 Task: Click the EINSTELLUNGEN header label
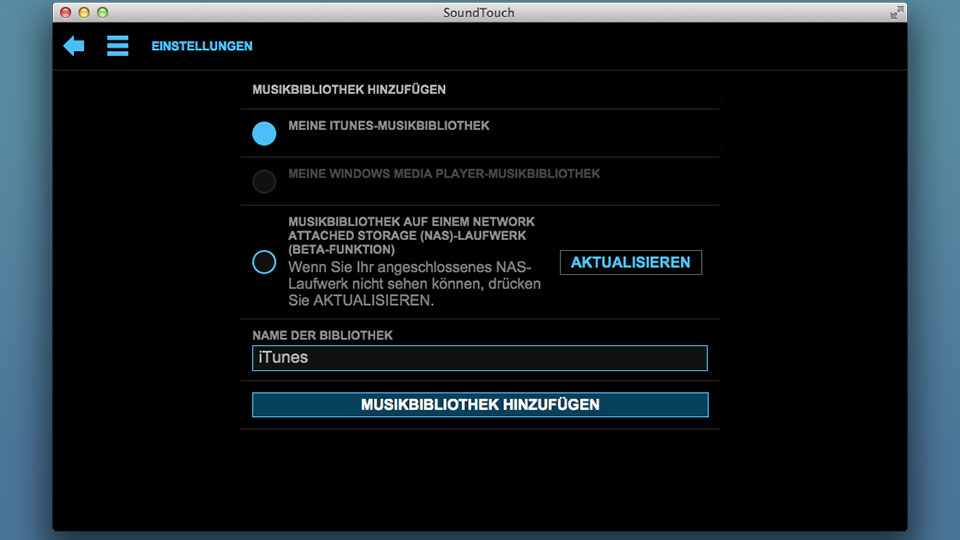click(202, 46)
